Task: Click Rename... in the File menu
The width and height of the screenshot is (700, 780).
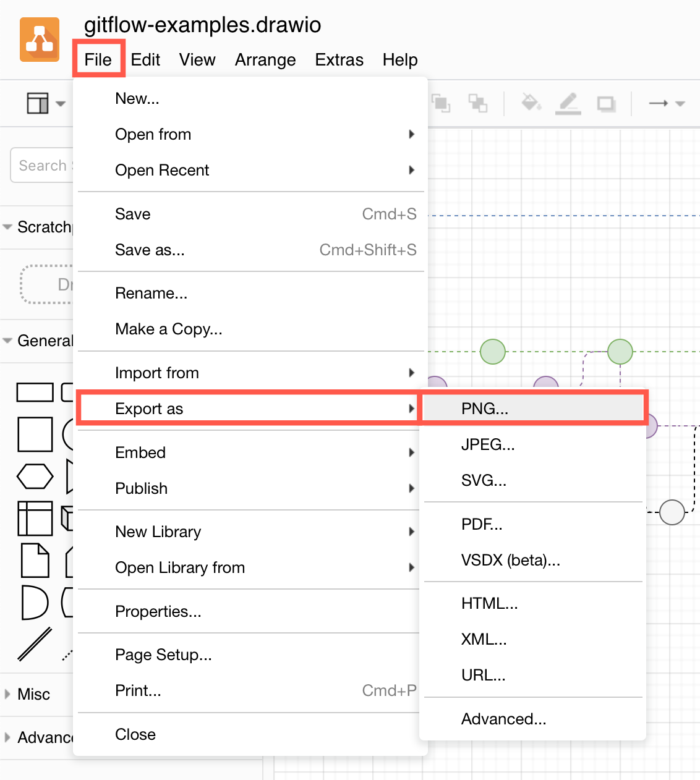Action: pos(152,293)
